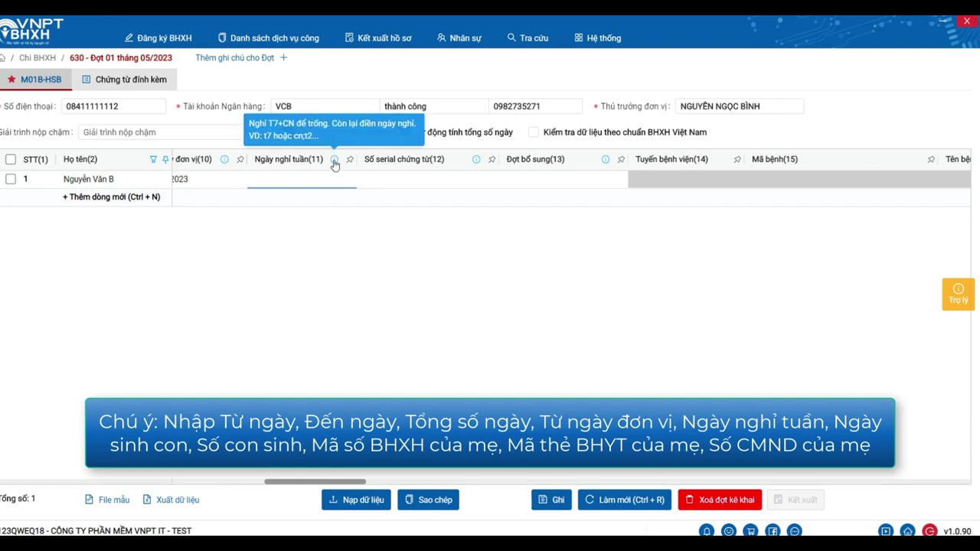Viewport: 980px width, 551px height.
Task: Open the Hệ thống menu
Action: click(x=597, y=37)
